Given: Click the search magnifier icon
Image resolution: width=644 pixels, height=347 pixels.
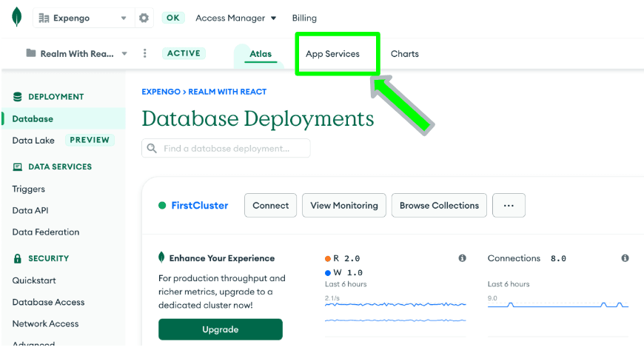Looking at the screenshot, I should (x=152, y=149).
